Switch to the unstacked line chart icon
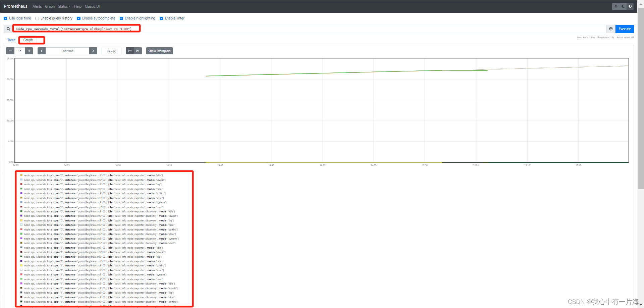 click(130, 51)
